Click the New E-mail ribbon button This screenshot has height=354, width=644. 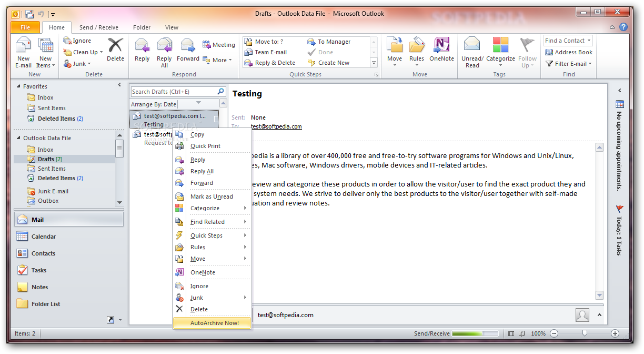23,53
